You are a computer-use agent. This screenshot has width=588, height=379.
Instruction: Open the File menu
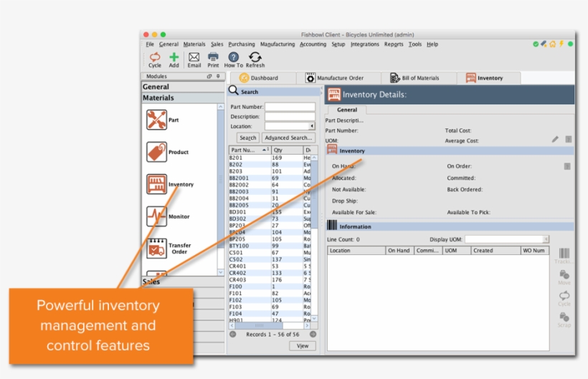pos(150,44)
